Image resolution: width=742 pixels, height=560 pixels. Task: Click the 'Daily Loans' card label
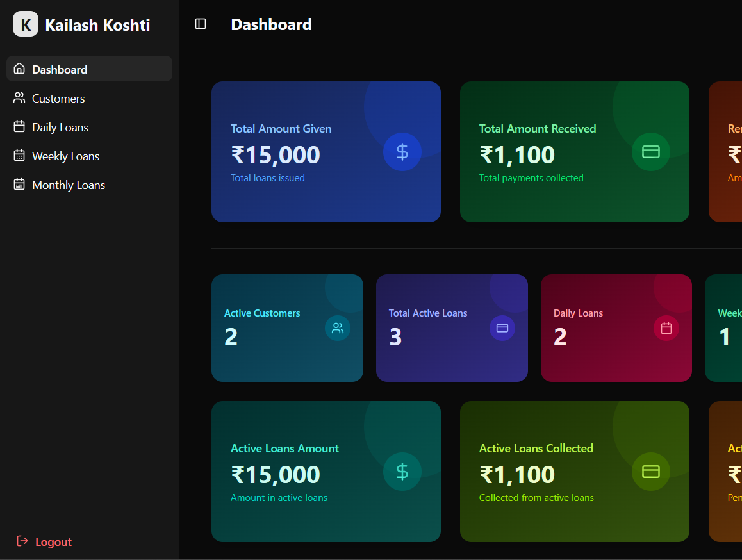point(578,313)
